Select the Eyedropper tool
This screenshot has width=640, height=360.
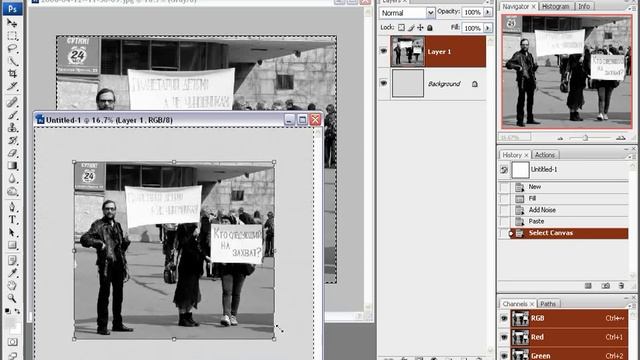pos(12,273)
